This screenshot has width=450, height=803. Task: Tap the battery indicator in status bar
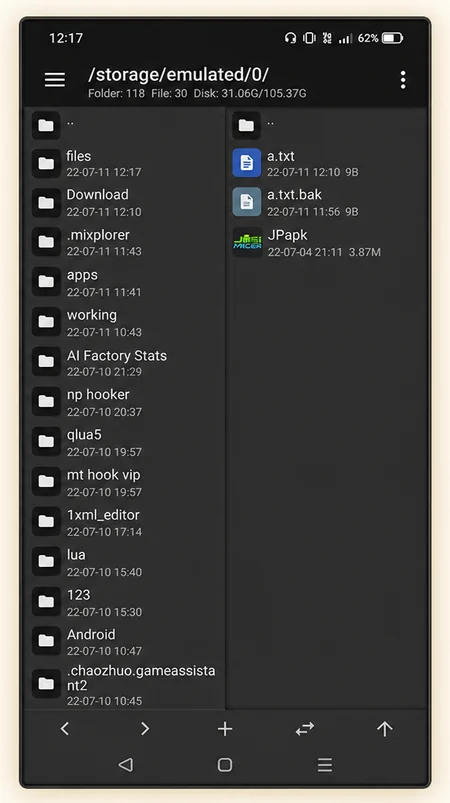coord(393,38)
